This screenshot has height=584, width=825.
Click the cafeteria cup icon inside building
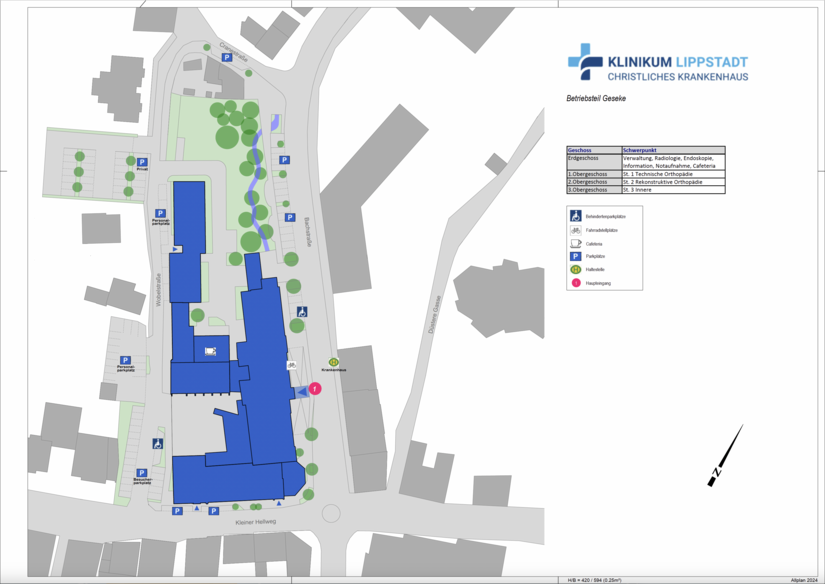[211, 351]
